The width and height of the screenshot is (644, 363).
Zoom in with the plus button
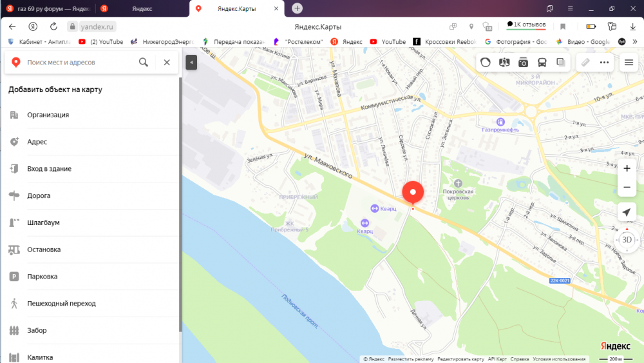tap(627, 168)
